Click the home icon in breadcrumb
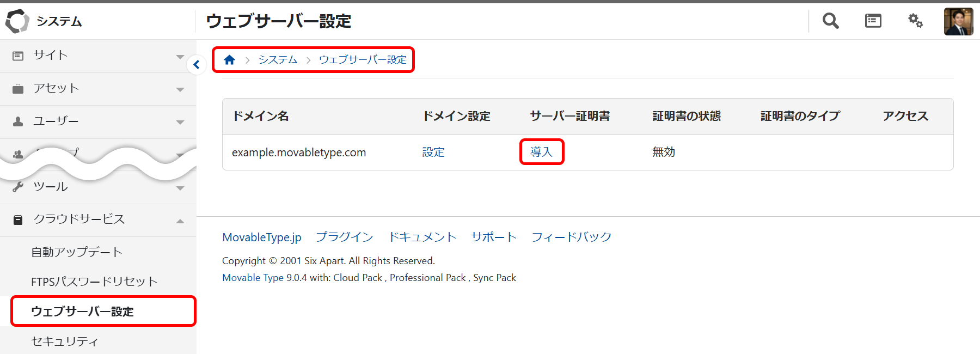This screenshot has width=980, height=354. click(x=229, y=60)
